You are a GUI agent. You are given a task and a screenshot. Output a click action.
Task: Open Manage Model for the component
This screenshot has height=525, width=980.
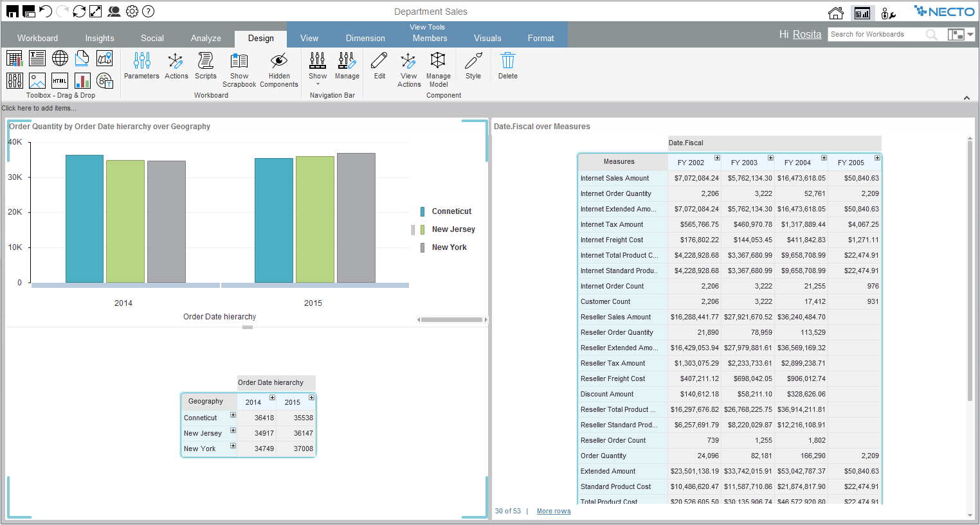(438, 61)
